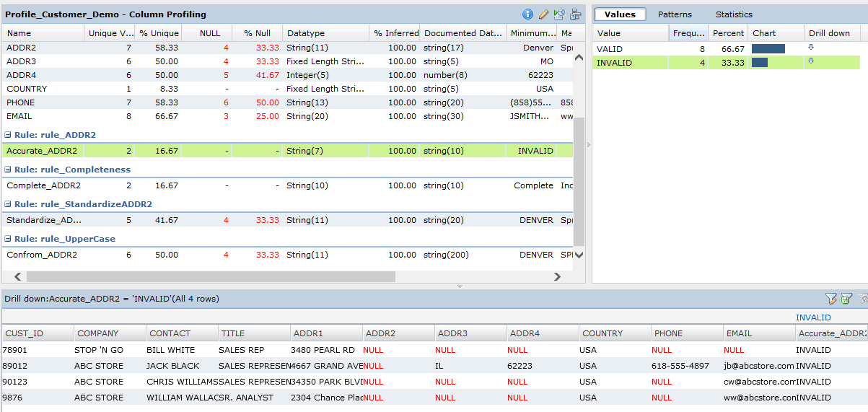868x412 pixels.
Task: Click the horizontal scrollbar of profiling grid
Action: coord(211,276)
